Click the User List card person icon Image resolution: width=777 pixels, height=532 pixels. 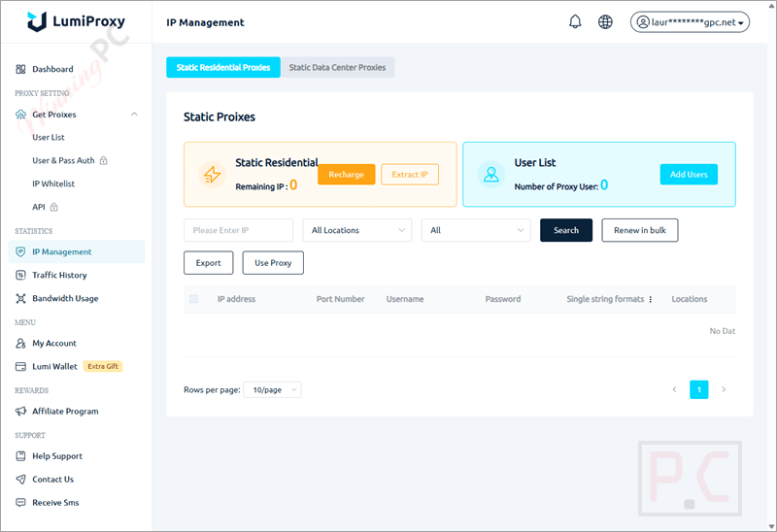491,175
